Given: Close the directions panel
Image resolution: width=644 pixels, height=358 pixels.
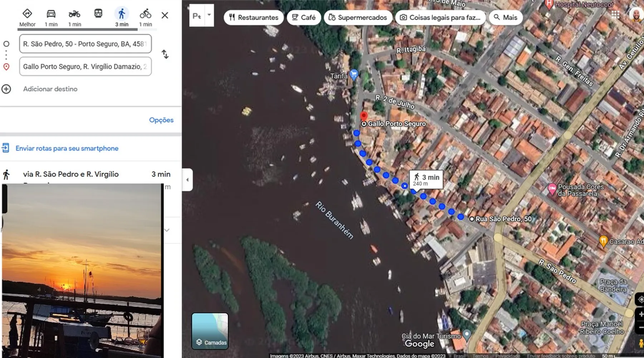Looking at the screenshot, I should pos(165,15).
